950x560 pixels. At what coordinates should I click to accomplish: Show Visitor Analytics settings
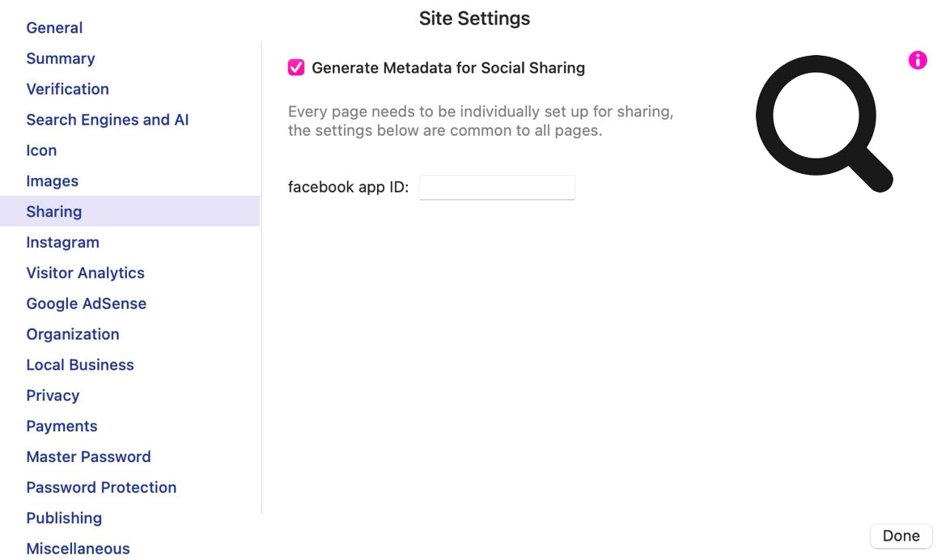pyautogui.click(x=85, y=274)
